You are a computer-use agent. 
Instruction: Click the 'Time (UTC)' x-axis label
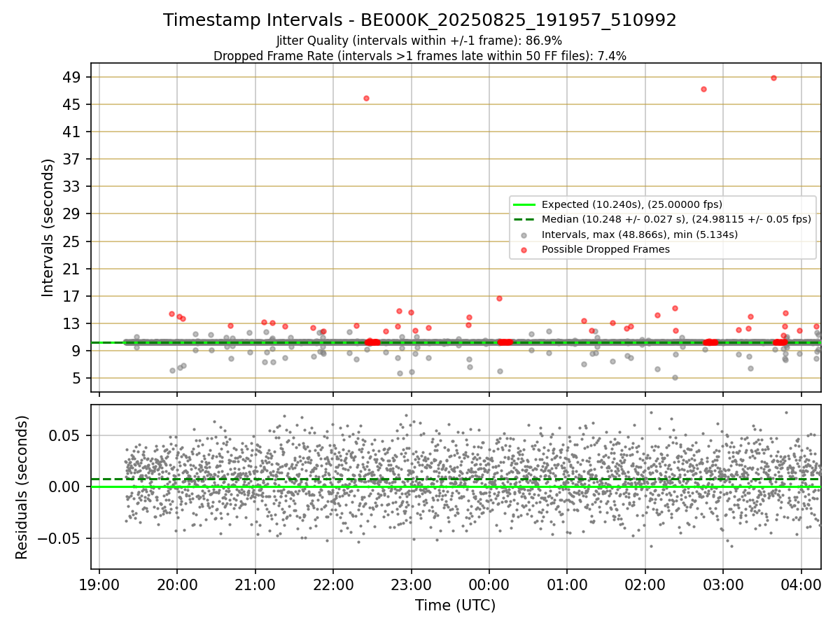(456, 605)
